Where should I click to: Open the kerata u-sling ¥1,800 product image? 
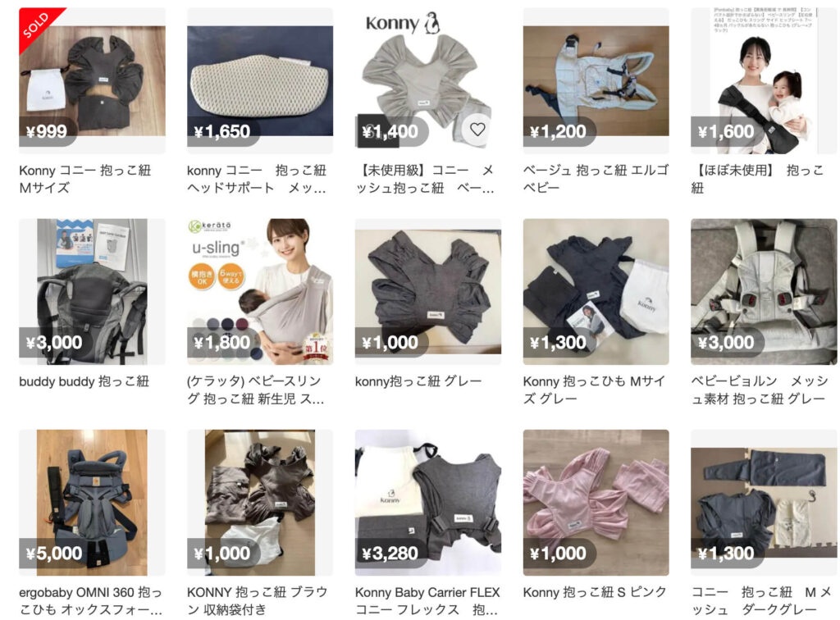[260, 292]
